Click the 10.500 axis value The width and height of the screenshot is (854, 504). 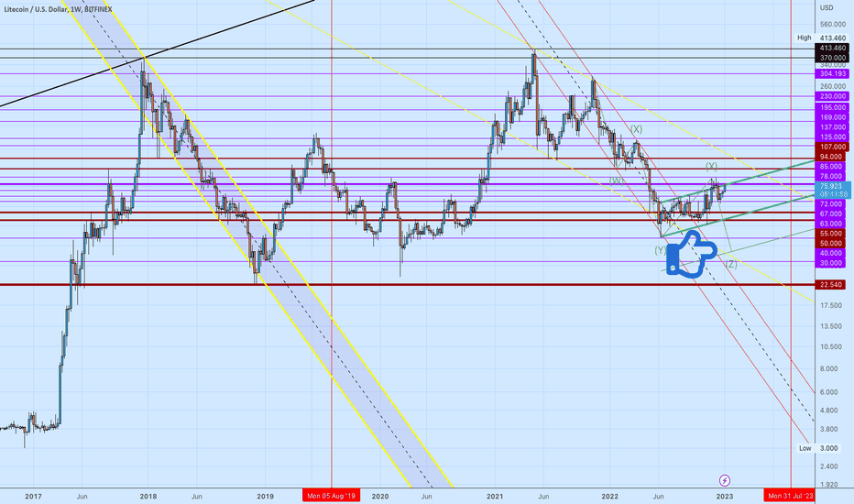831,346
